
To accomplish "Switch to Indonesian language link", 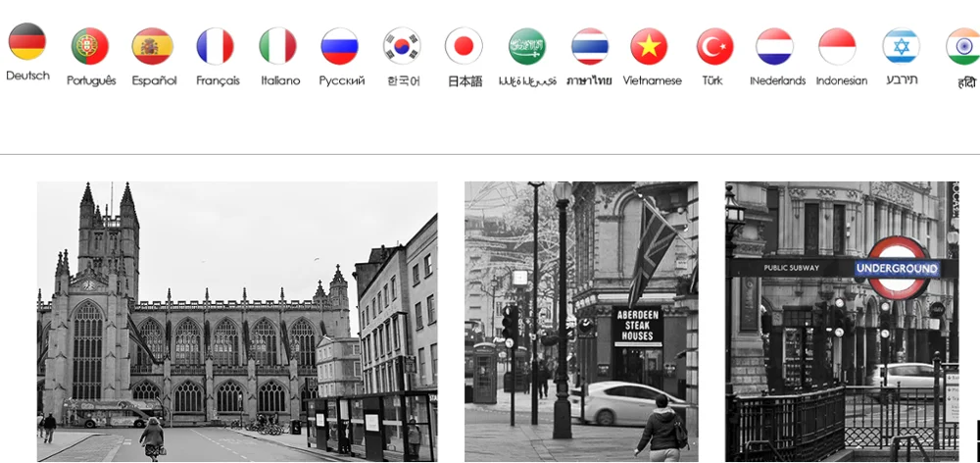I will (x=841, y=80).
